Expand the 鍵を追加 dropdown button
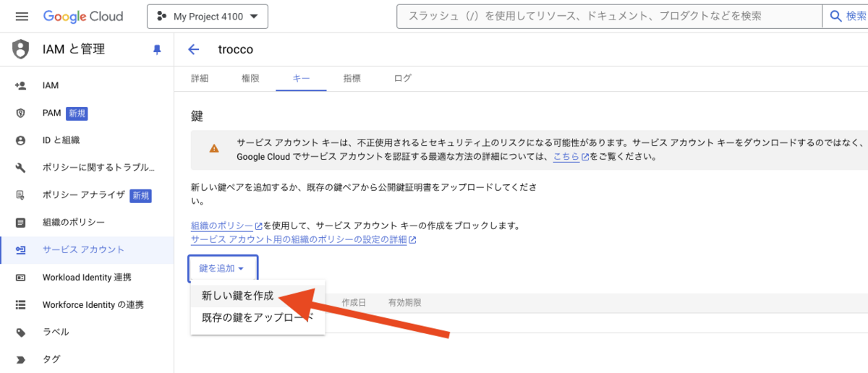This screenshot has width=868, height=373. coord(223,268)
